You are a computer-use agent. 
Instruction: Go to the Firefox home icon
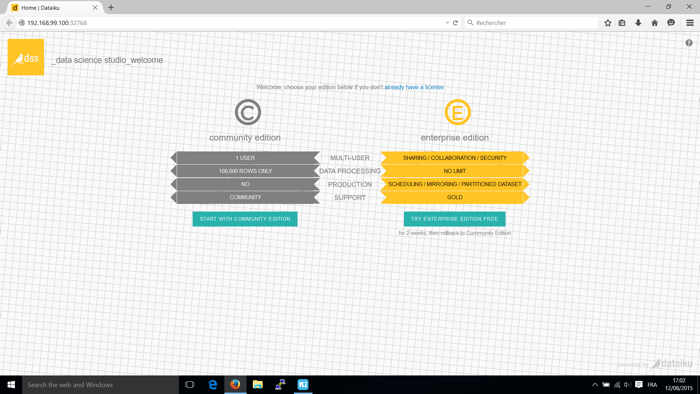pos(654,23)
